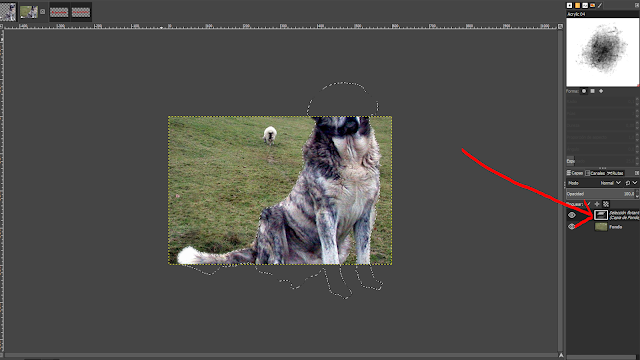Select the floating selection layer thumbnail
The width and height of the screenshot is (640, 360).
click(x=601, y=215)
